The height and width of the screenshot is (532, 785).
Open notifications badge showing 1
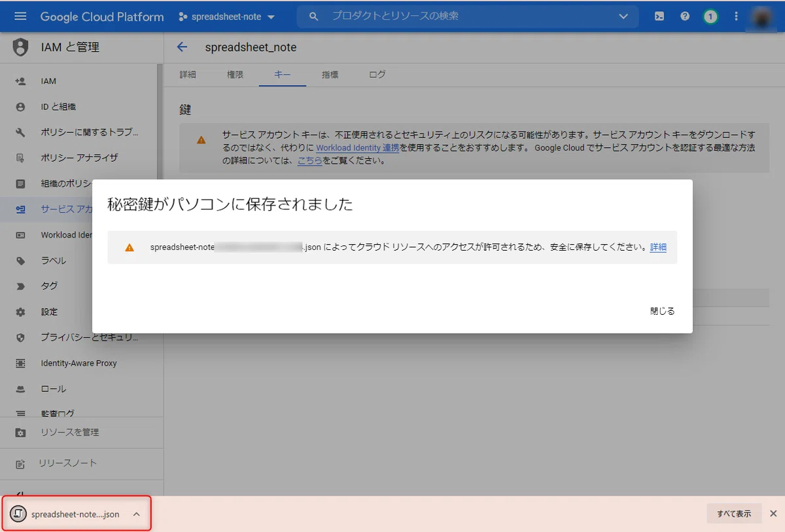pyautogui.click(x=710, y=16)
